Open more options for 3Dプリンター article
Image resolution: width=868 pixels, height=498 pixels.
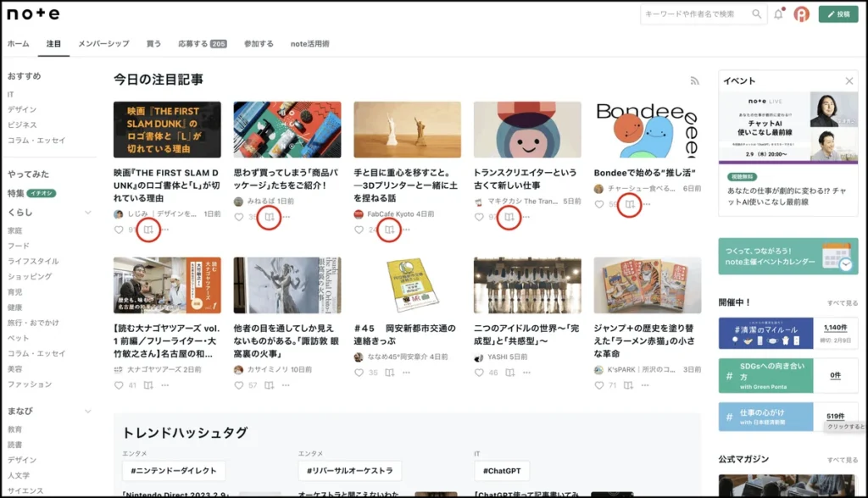point(406,230)
